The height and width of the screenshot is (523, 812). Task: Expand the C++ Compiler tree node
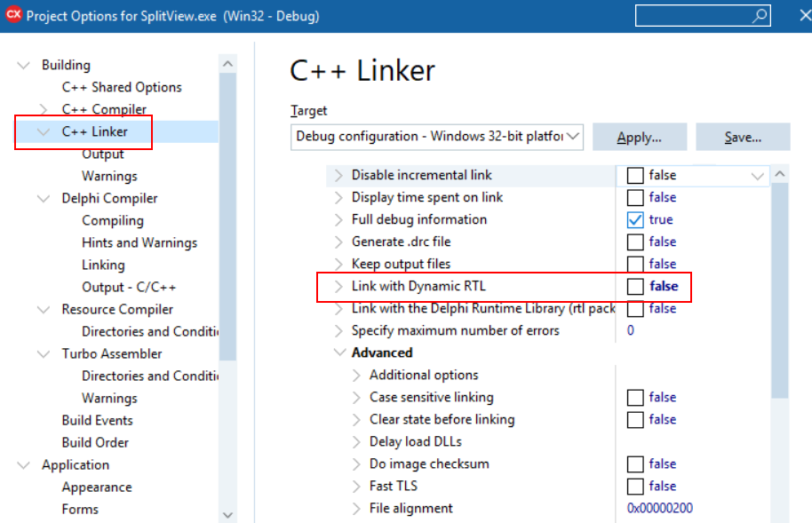pyautogui.click(x=44, y=109)
